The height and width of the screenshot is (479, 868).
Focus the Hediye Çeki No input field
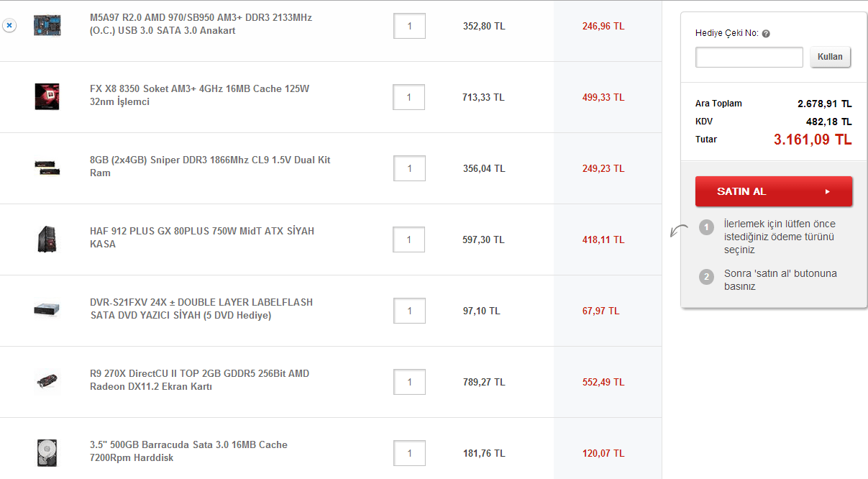749,58
